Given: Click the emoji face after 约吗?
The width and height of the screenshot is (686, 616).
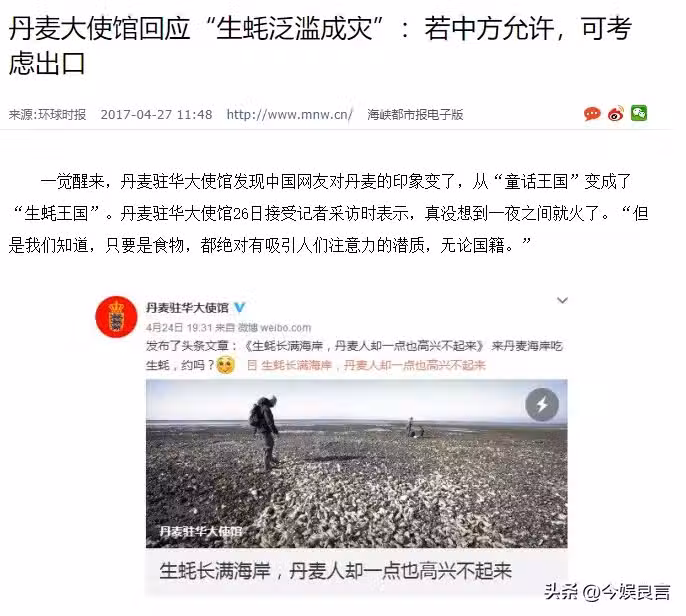Looking at the screenshot, I should point(226,365).
